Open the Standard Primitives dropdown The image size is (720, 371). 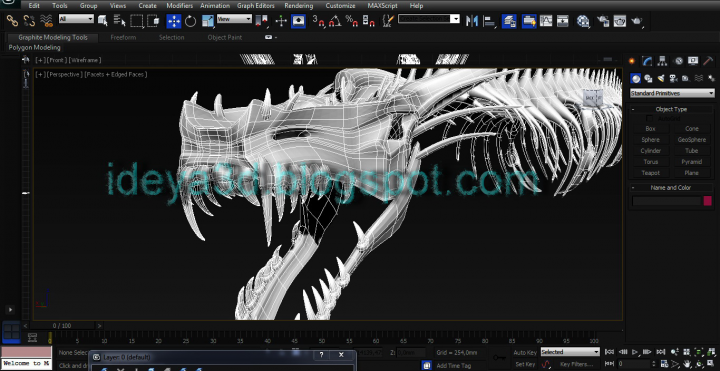(x=672, y=93)
